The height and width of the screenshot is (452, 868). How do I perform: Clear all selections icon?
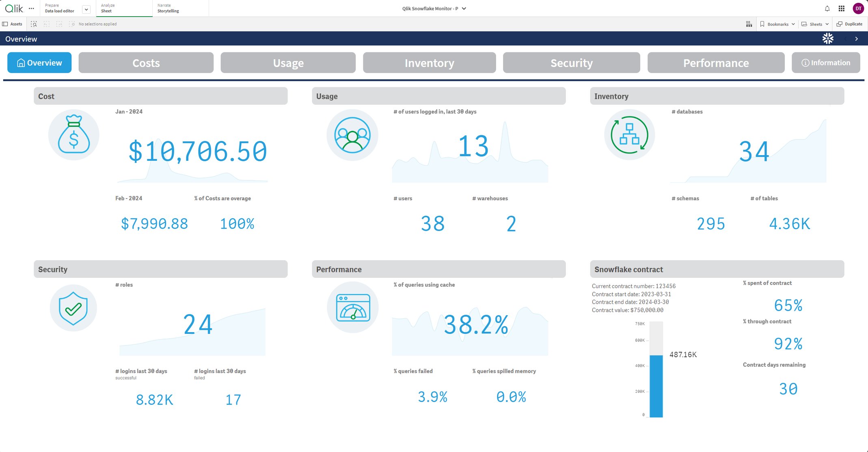pos(72,24)
